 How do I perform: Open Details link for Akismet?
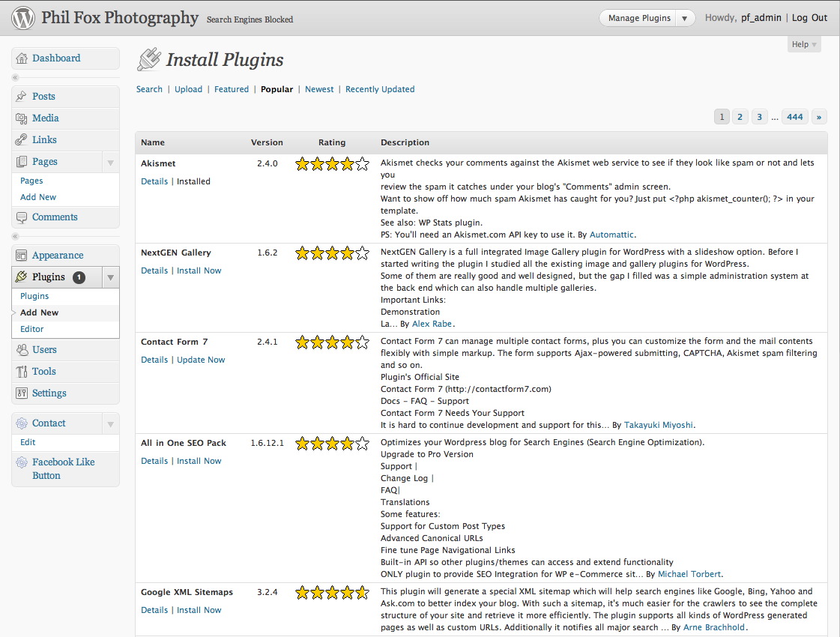[x=154, y=181]
